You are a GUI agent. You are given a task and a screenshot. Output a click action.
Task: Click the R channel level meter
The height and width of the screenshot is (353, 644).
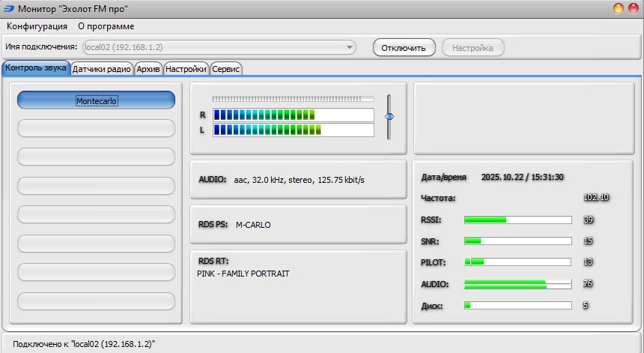tap(293, 115)
